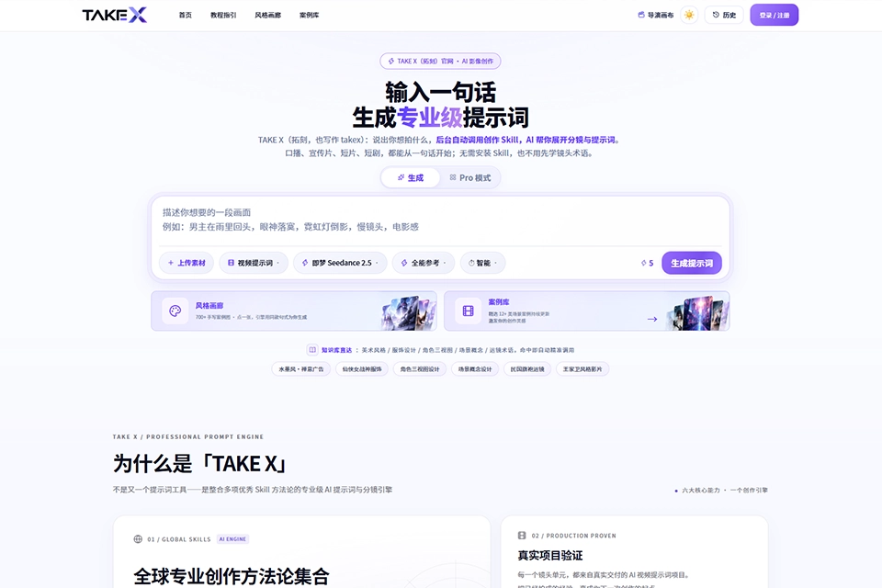This screenshot has width=882, height=588.
Task: Click the artwork thumbnails on the 风格画廊 card
Action: click(408, 311)
